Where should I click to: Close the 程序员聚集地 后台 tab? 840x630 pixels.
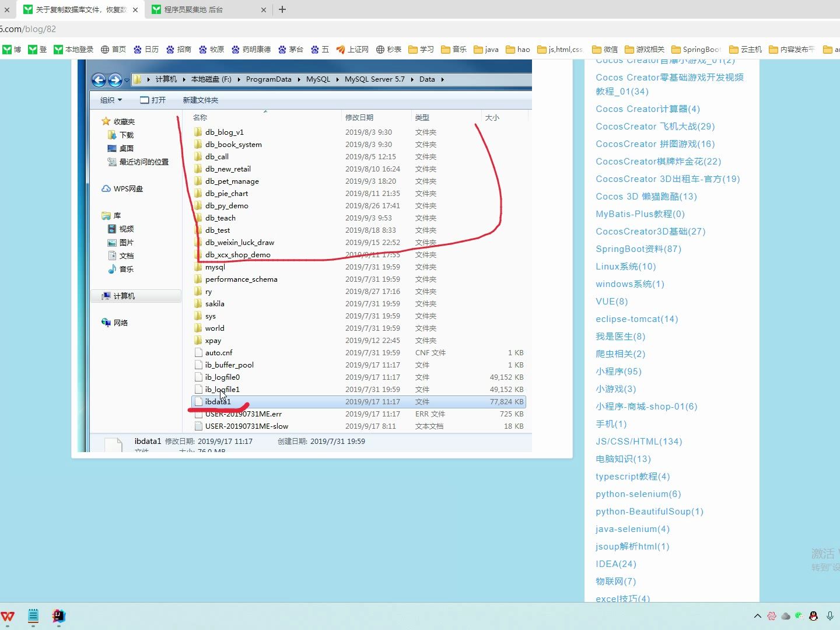tap(263, 10)
